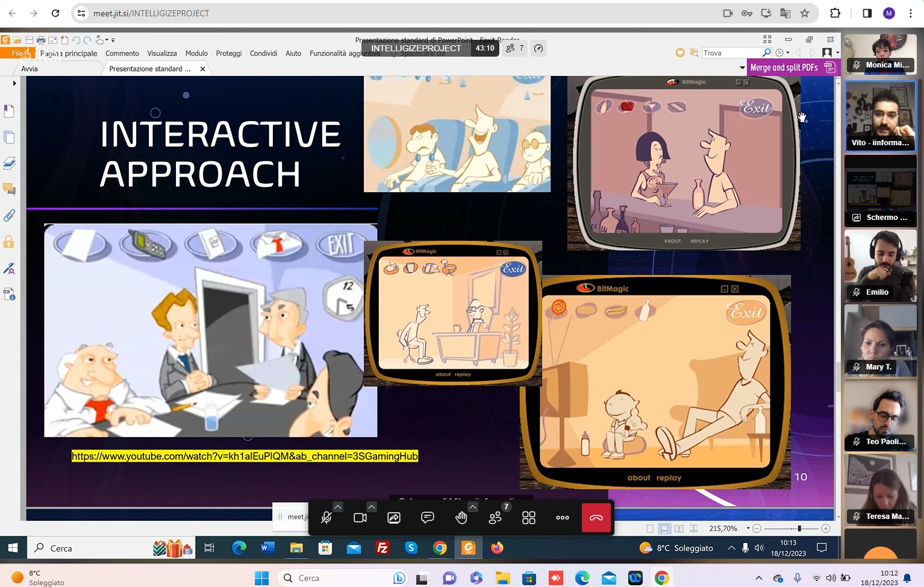This screenshot has height=587, width=924.
Task: Click Foxit zoom out minus button
Action: pos(757,529)
